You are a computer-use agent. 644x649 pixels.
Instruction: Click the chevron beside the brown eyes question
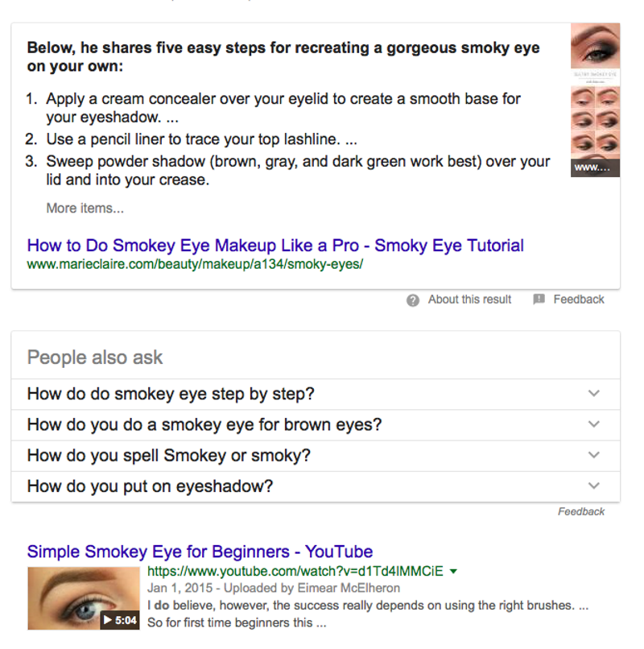(594, 424)
